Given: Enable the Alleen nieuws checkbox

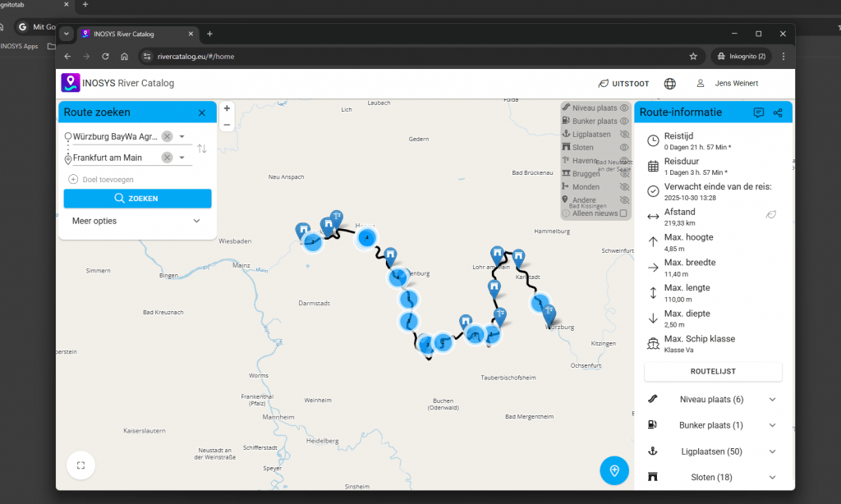Looking at the screenshot, I should 623,213.
